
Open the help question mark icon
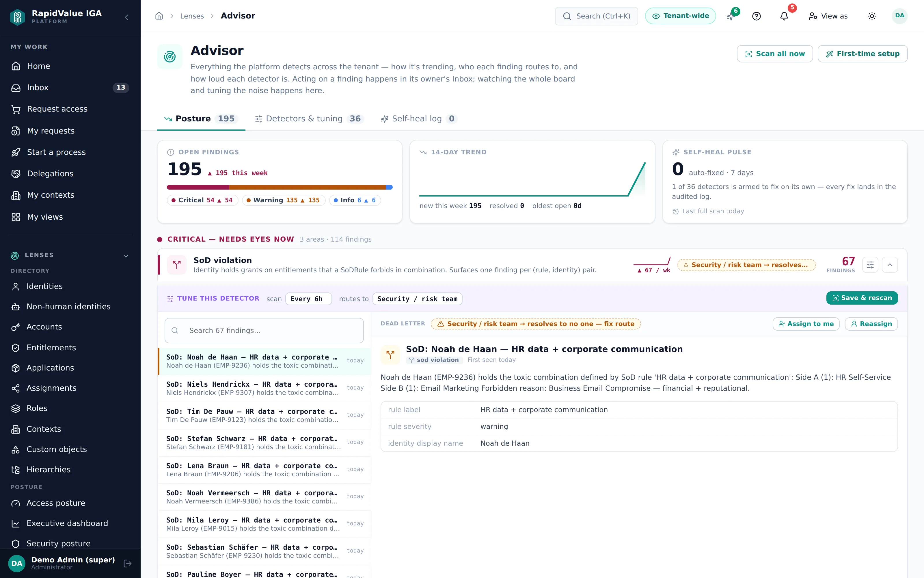757,16
